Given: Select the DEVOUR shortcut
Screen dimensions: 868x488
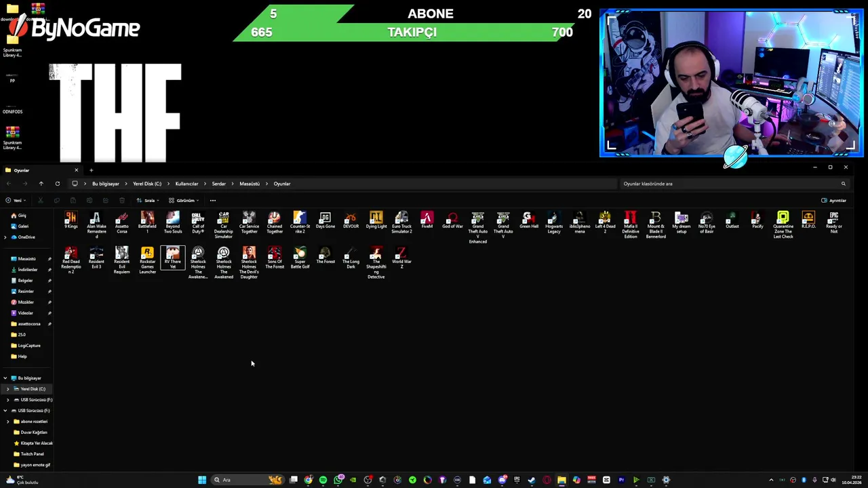Looking at the screenshot, I should [x=351, y=221].
